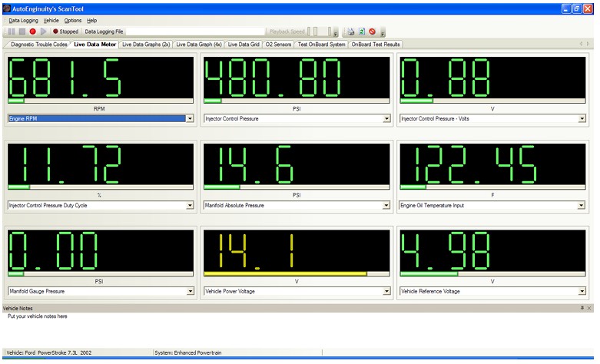Click the printer icon in the toolbar

pos(351,31)
